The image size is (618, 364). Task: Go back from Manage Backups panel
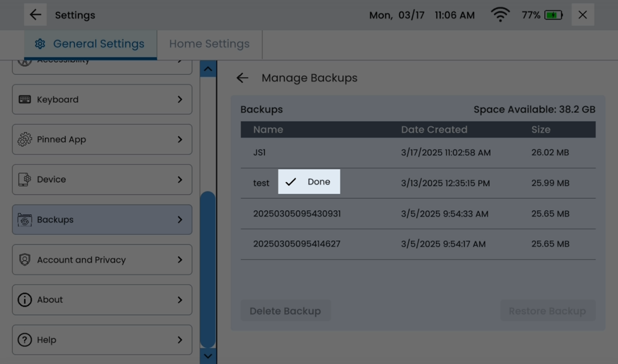click(242, 78)
